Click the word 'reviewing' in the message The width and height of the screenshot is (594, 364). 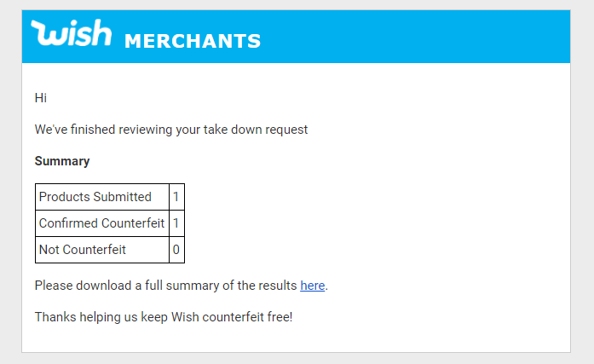point(146,130)
